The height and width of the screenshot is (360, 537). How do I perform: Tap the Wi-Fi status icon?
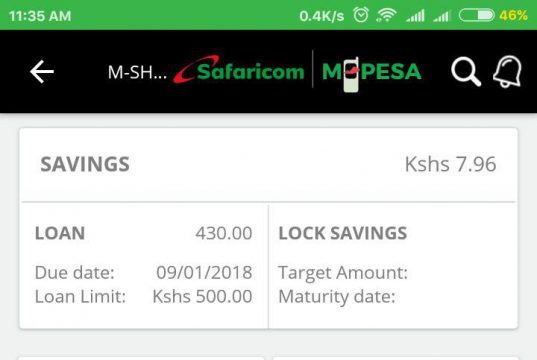[x=386, y=15]
